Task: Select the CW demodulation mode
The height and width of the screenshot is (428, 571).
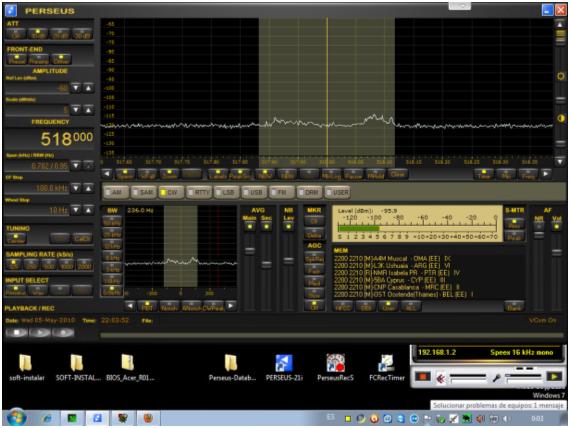Action: [170, 192]
